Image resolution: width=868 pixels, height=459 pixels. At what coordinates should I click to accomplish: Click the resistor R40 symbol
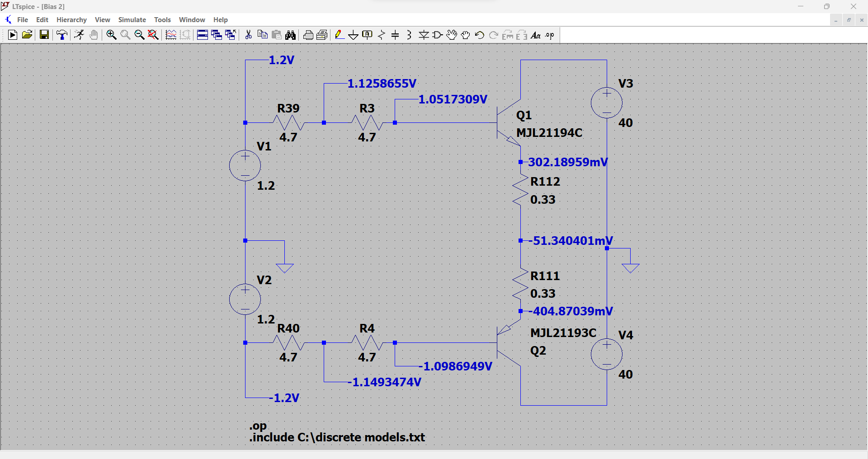(x=288, y=343)
